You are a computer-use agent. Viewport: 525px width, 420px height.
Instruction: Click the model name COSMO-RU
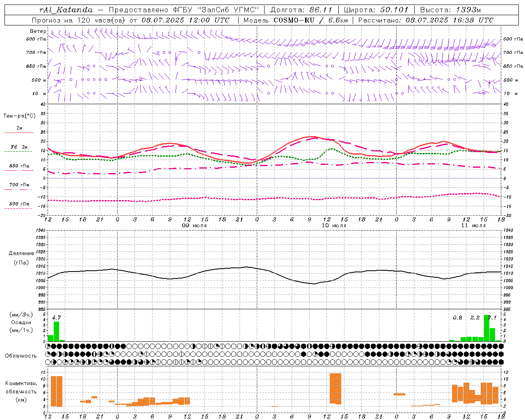point(294,20)
